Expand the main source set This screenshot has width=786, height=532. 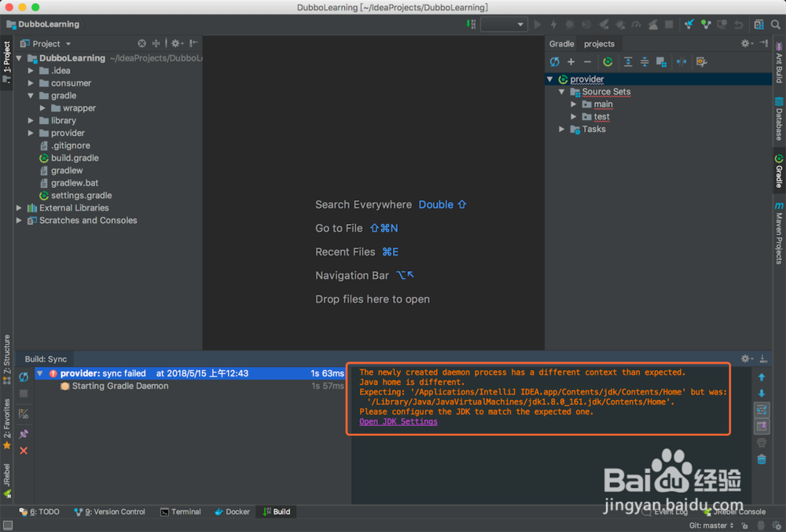[x=574, y=105]
